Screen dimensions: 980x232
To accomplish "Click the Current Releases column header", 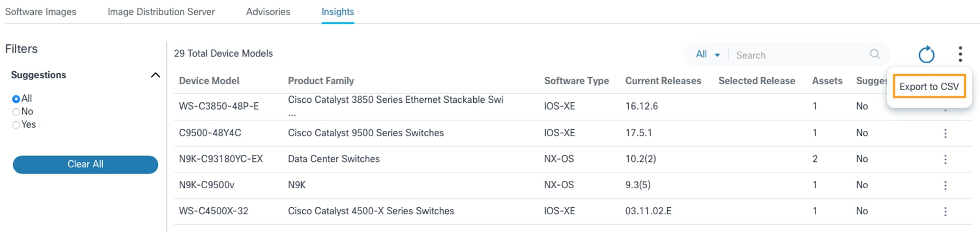I will coord(663,81).
